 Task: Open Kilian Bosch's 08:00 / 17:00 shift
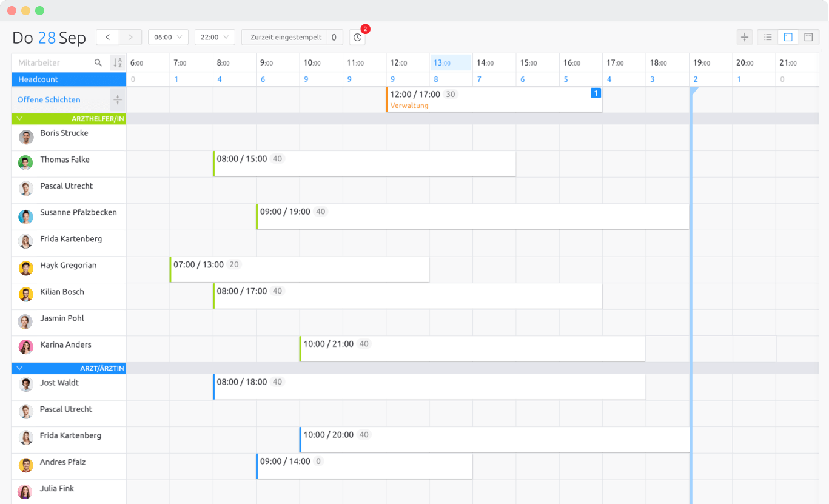click(408, 296)
